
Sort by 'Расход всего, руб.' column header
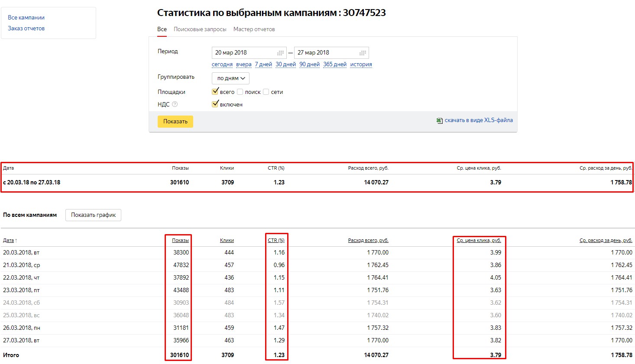click(368, 241)
